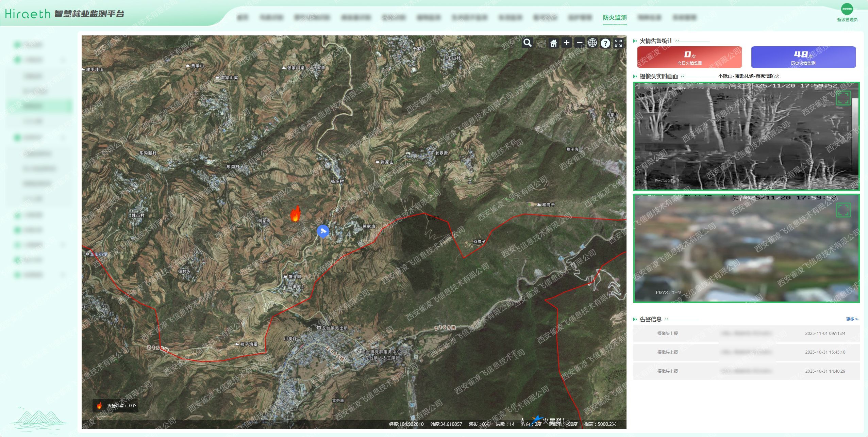The image size is (868, 437).
Task: Zoom in with the plus icon
Action: [567, 43]
